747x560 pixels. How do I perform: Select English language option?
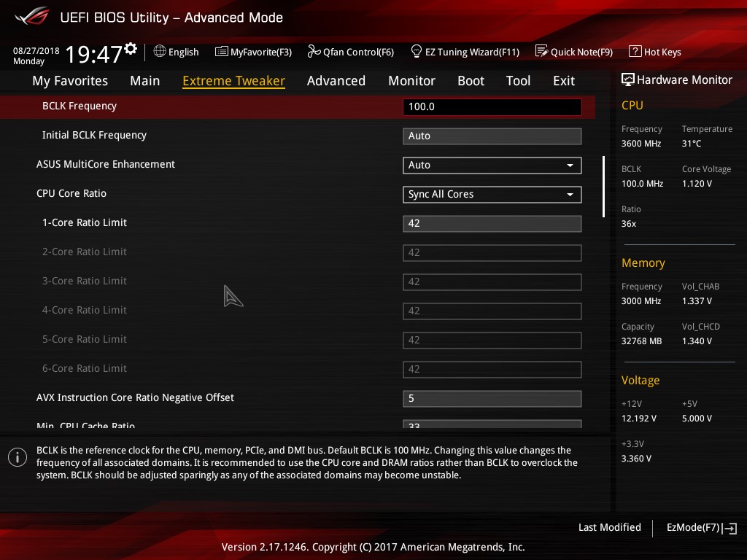tap(183, 52)
